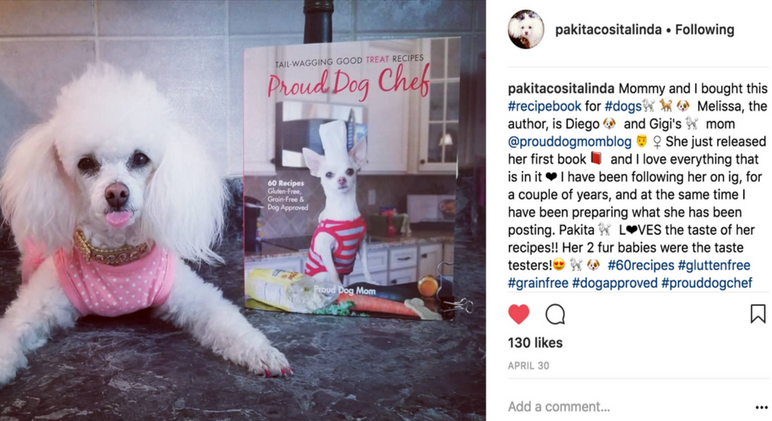Open the #60recipes hashtag
The height and width of the screenshot is (421, 772).
point(641,265)
